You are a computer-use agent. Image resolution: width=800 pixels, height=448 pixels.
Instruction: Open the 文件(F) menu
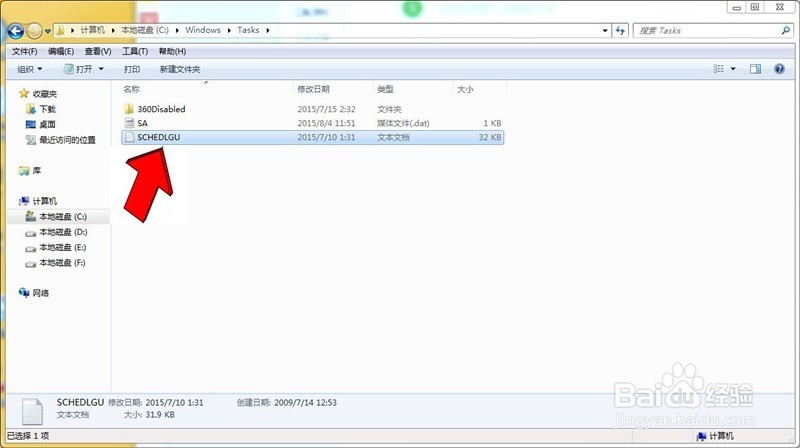(x=24, y=52)
